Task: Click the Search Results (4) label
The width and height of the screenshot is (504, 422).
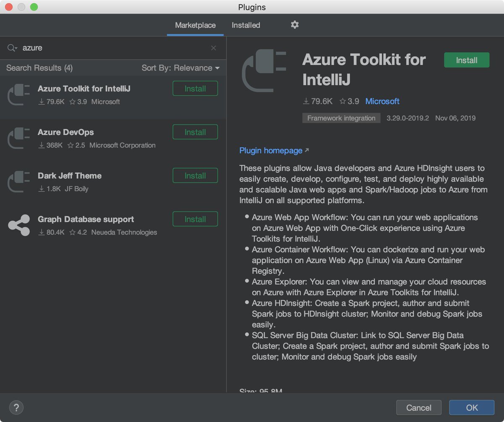Action: (39, 68)
